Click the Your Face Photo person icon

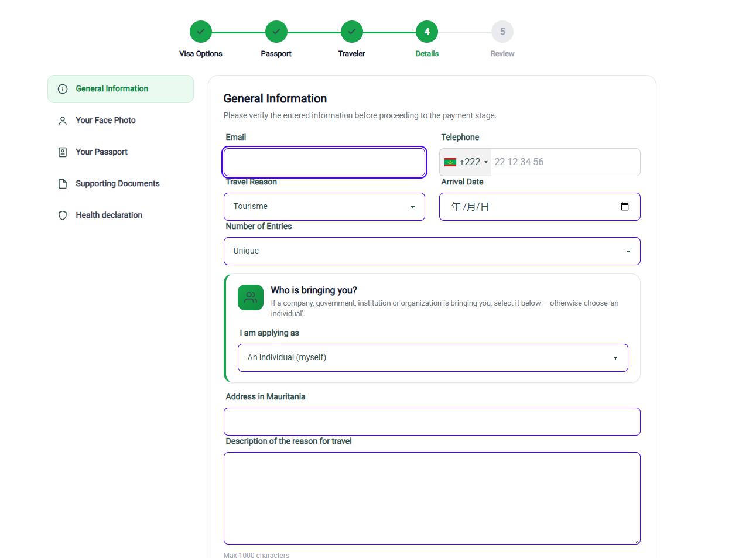coord(63,121)
